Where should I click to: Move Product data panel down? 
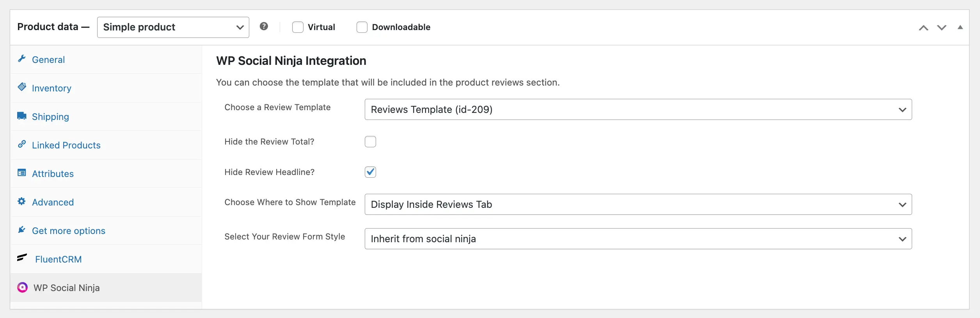click(942, 28)
